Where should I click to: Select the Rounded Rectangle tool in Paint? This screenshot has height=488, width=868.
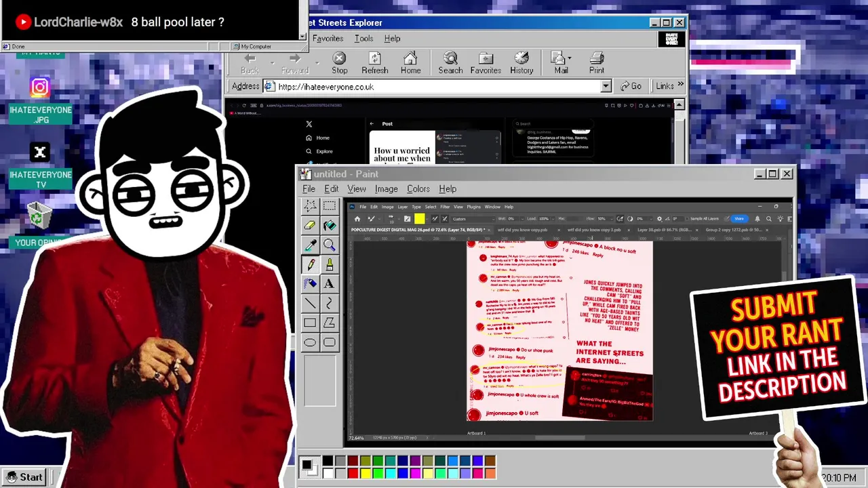pos(330,342)
